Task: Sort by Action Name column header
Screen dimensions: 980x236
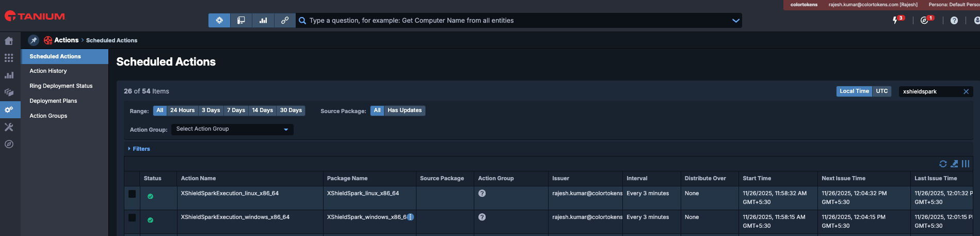Action: [198, 178]
